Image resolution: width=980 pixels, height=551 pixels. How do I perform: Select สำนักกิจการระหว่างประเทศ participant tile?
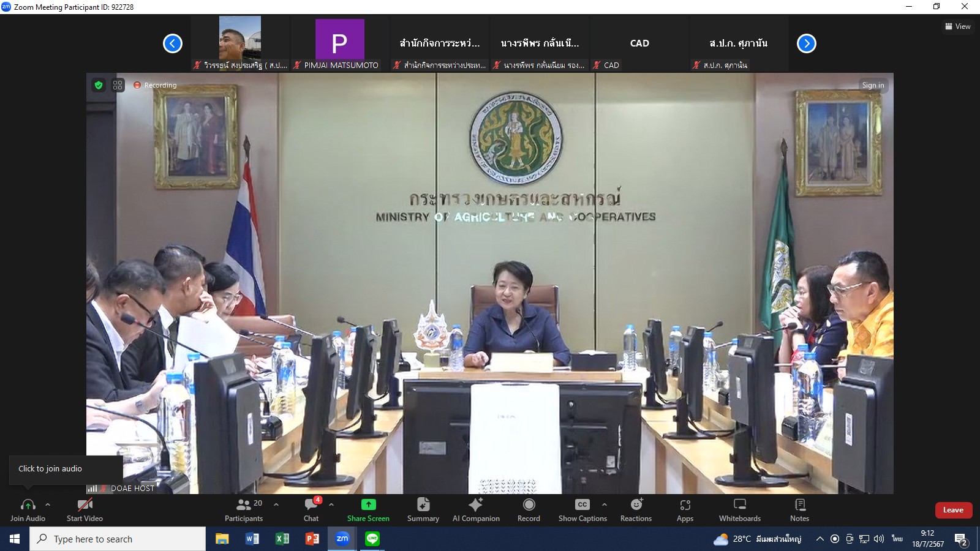click(x=440, y=43)
